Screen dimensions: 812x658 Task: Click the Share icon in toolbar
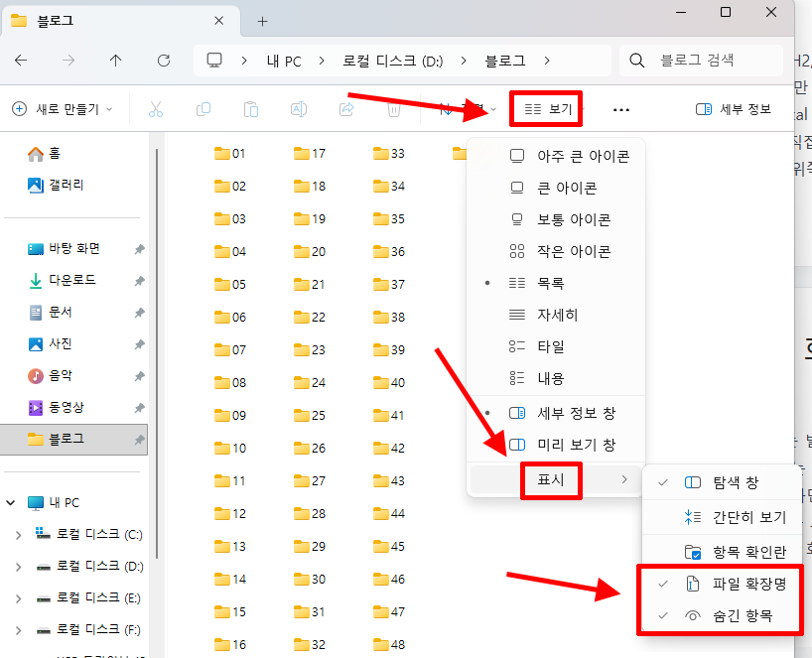tap(346, 109)
